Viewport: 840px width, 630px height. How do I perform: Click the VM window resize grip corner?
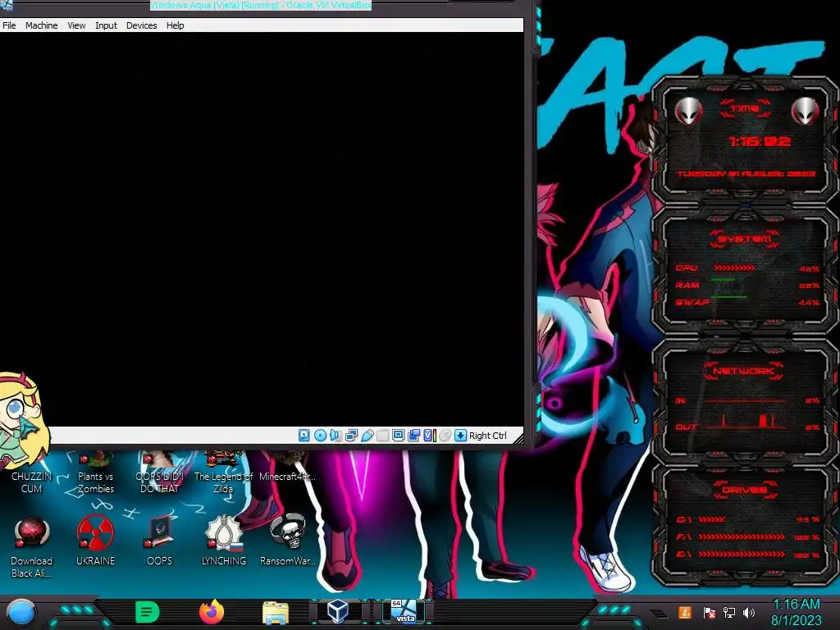[x=518, y=439]
